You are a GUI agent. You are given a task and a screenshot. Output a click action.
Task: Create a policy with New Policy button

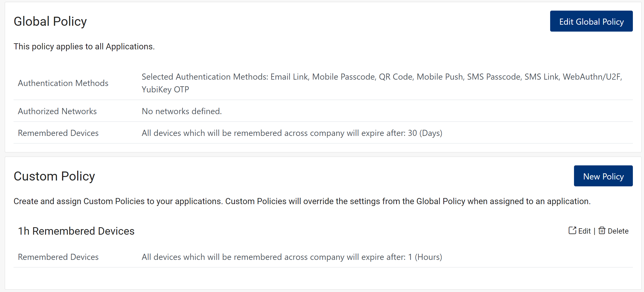point(603,176)
